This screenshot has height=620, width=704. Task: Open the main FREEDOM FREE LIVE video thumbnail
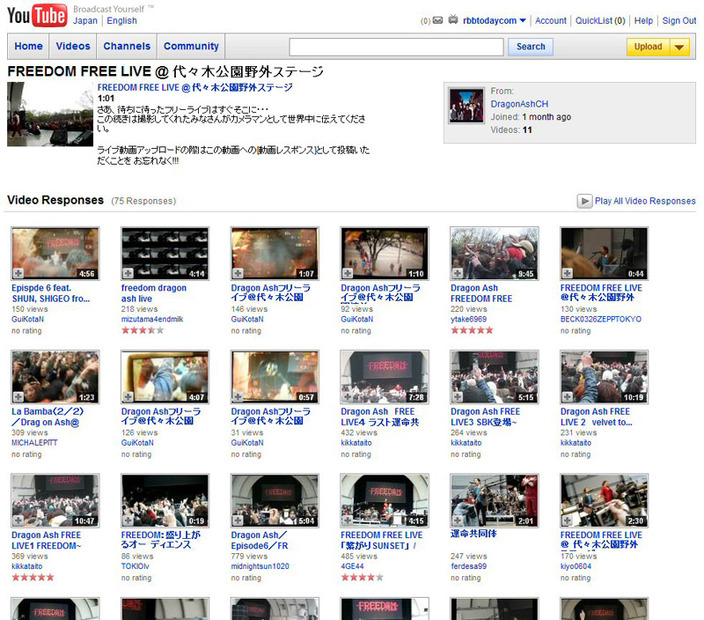click(x=50, y=114)
